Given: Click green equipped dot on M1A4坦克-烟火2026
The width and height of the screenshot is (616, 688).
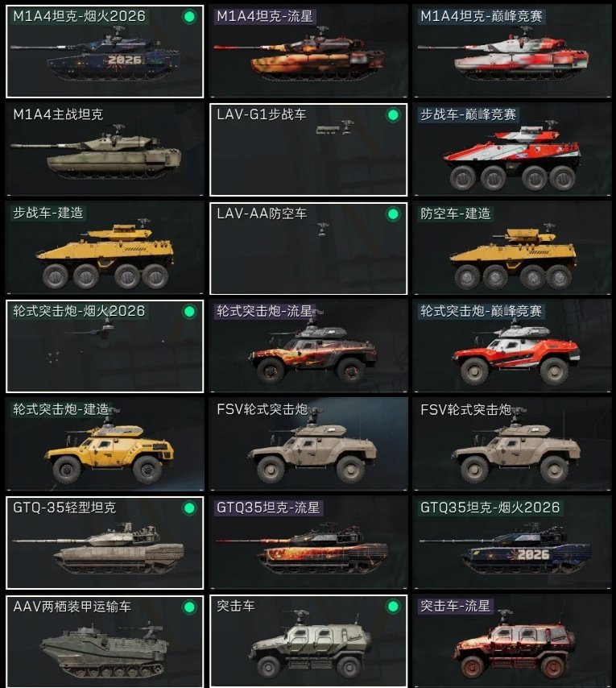Looking at the screenshot, I should (189, 17).
